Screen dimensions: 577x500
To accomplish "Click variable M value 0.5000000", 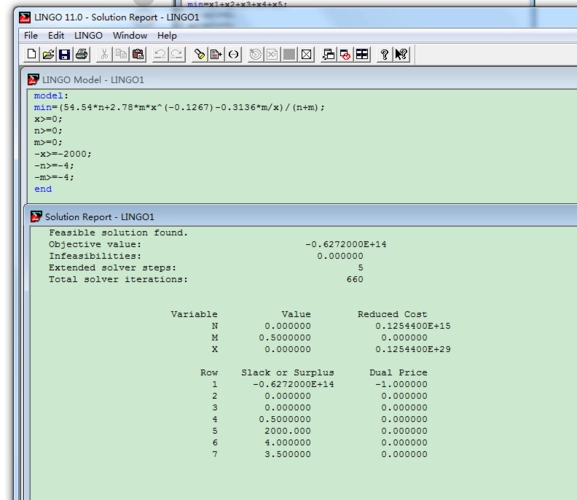I will tap(284, 337).
